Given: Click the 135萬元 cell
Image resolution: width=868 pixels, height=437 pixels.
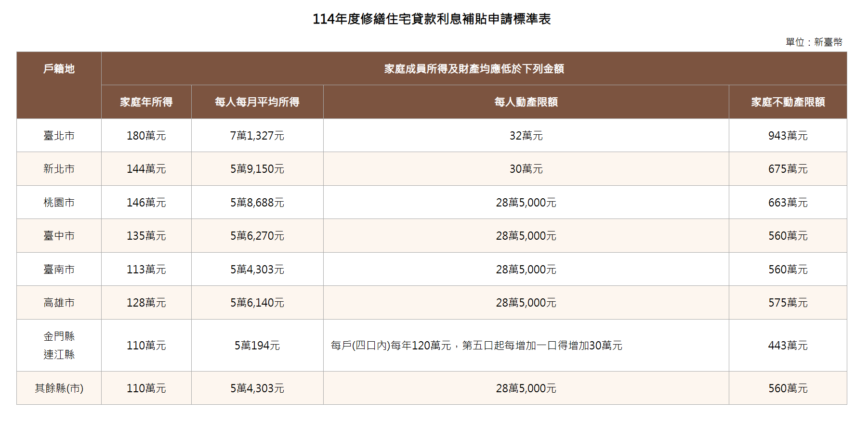Looking at the screenshot, I should click(146, 236).
